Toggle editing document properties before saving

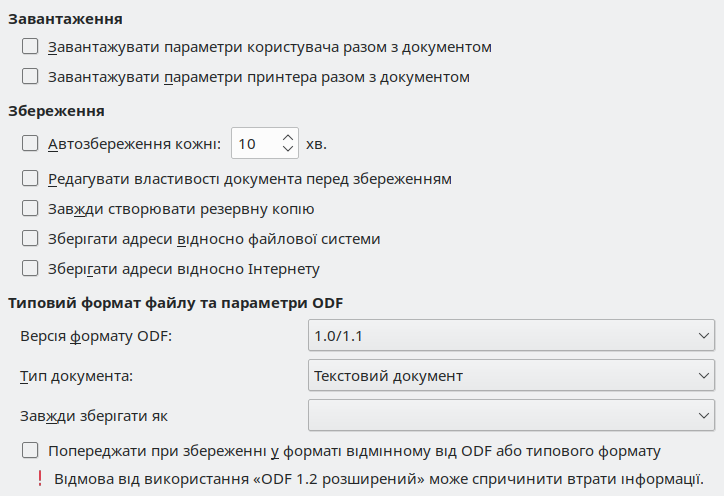[x=30, y=179]
